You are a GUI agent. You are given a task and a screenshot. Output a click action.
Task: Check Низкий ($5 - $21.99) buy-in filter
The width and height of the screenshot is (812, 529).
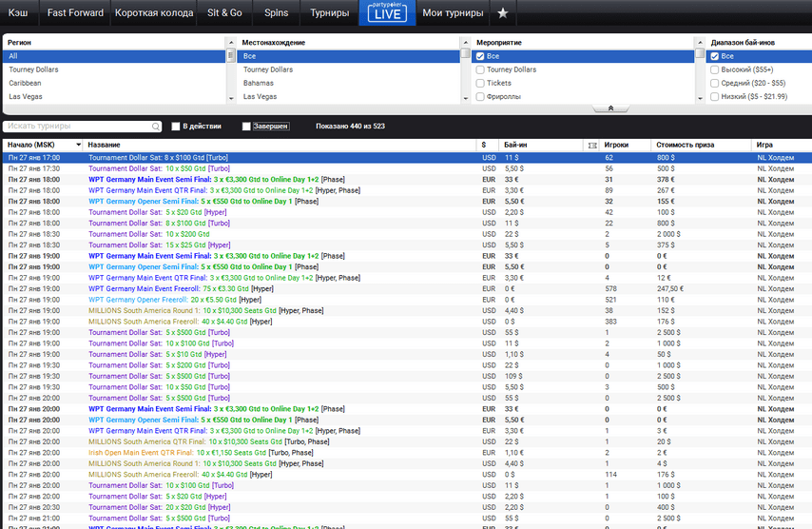[715, 96]
